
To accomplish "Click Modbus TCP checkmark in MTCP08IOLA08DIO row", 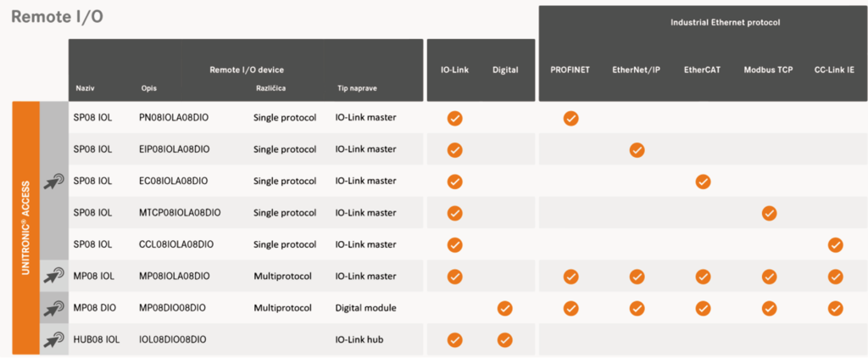I will [769, 213].
